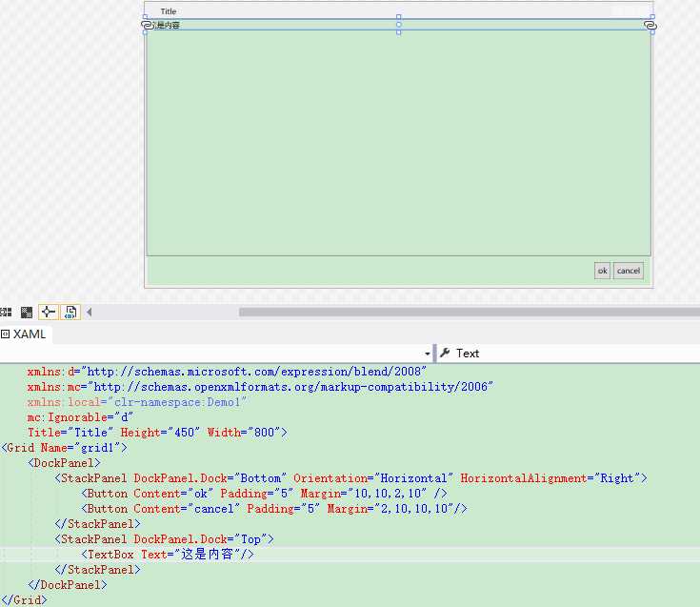Click the mc:Ignorable="d" line
The width and height of the screenshot is (700, 607).
(x=80, y=417)
